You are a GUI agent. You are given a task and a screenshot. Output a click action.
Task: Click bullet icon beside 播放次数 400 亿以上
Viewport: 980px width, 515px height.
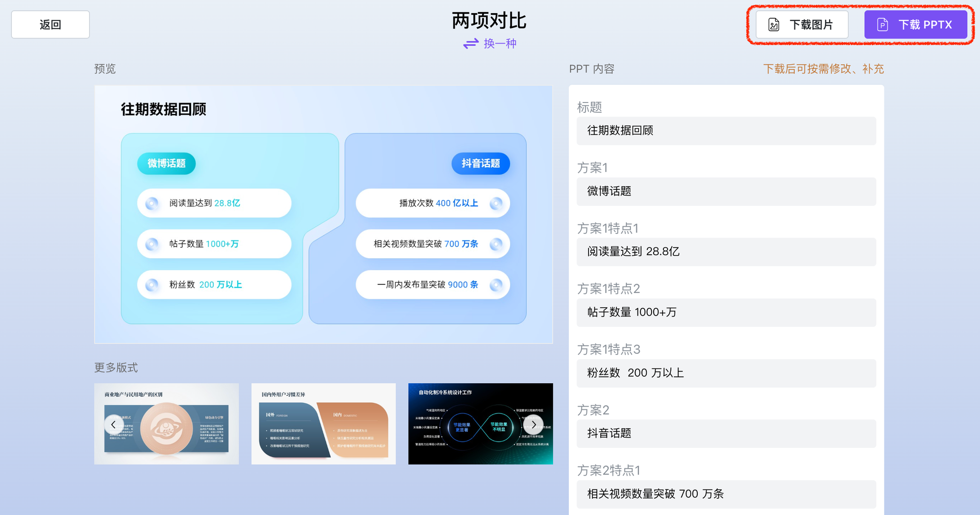(x=496, y=203)
